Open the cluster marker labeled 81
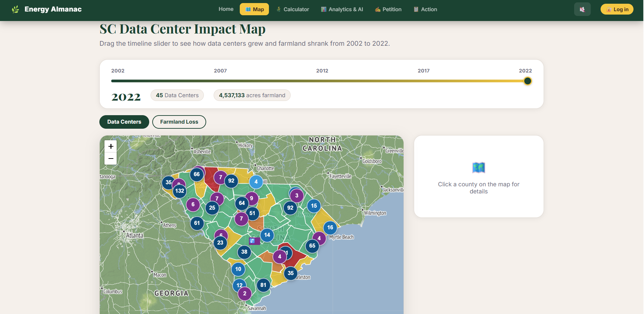The image size is (644, 314). pyautogui.click(x=264, y=285)
